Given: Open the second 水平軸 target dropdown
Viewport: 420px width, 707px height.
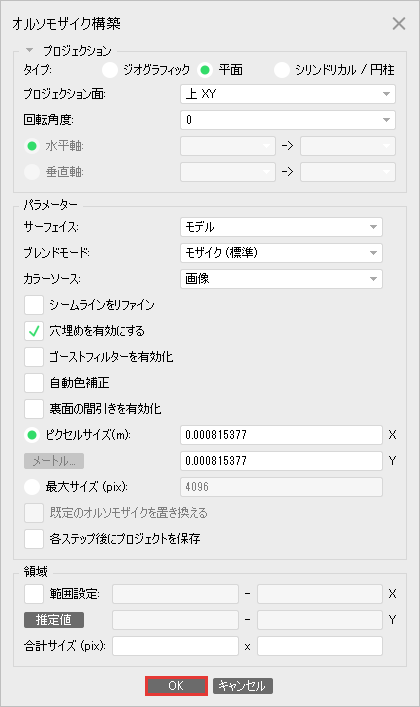Looking at the screenshot, I should pos(348,146).
